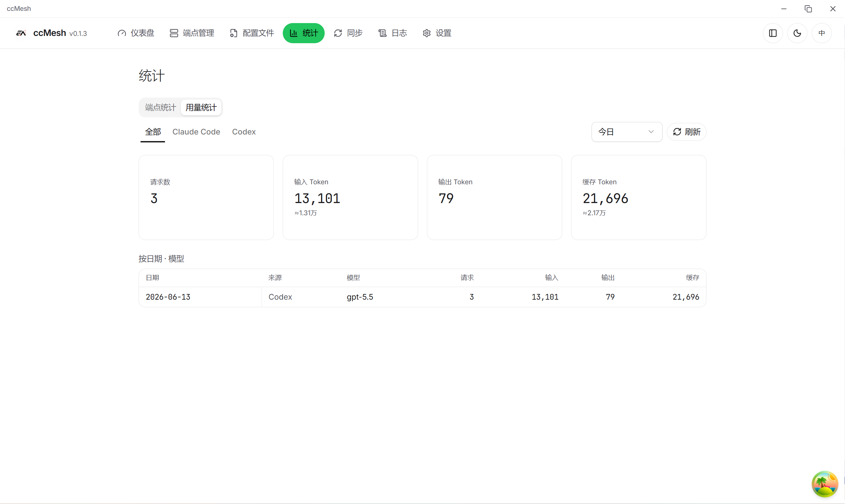Image resolution: width=845 pixels, height=504 pixels.
Task: Switch language with the 中 button
Action: pos(822,33)
